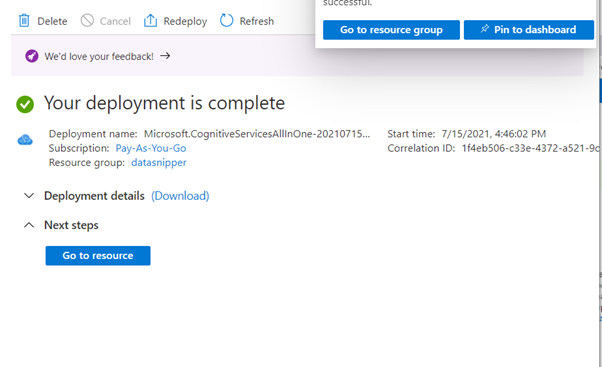Click the Your deployment is complete heading
Image resolution: width=602 pixels, height=367 pixels.
[164, 103]
